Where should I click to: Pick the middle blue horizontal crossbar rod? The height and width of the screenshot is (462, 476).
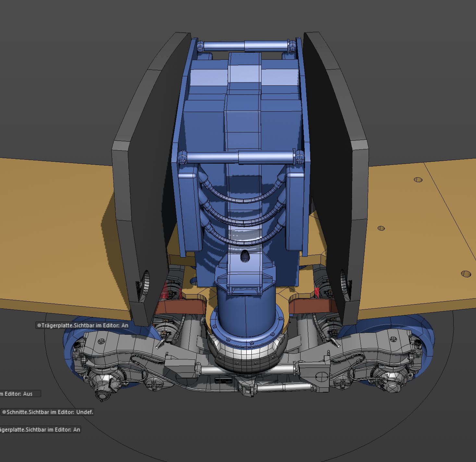click(x=240, y=157)
